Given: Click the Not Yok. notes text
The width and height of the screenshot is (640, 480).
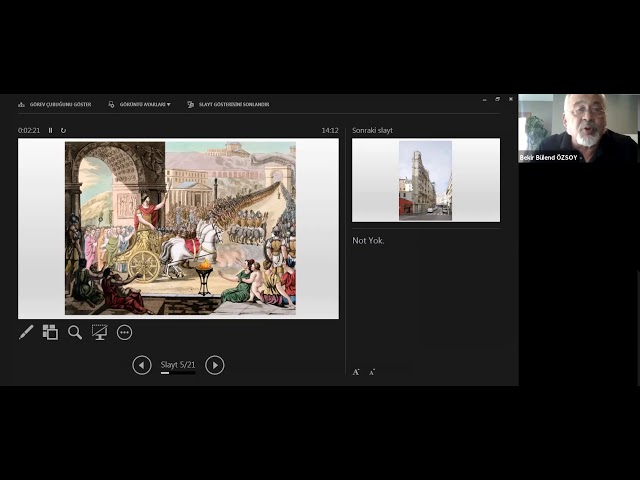Looking at the screenshot, I should [368, 240].
